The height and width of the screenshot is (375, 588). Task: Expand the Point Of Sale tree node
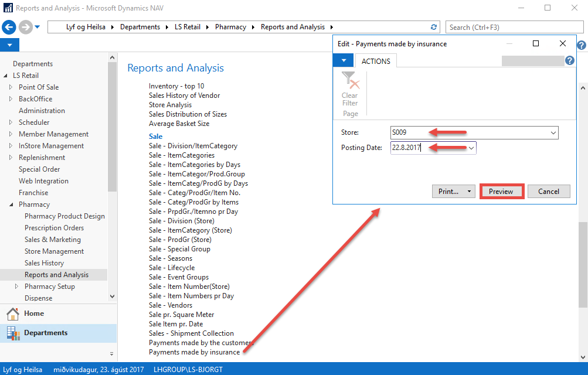click(x=11, y=87)
